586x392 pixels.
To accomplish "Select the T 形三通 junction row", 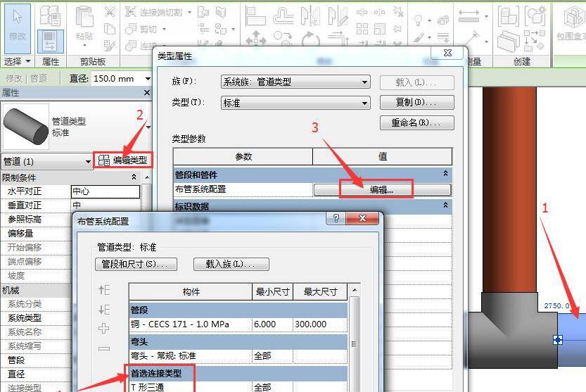I will 238,387.
